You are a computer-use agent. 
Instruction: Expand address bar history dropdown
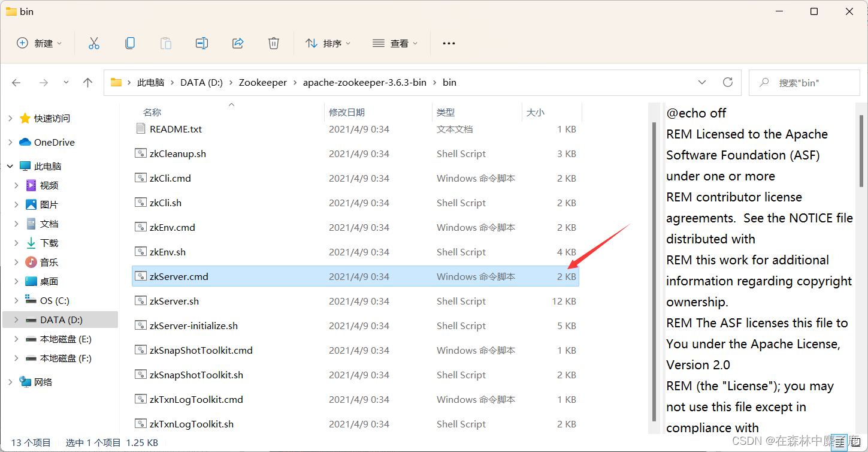click(x=701, y=82)
